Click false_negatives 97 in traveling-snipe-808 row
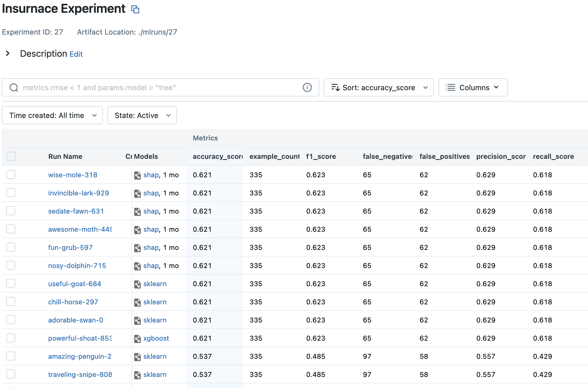 (x=367, y=374)
